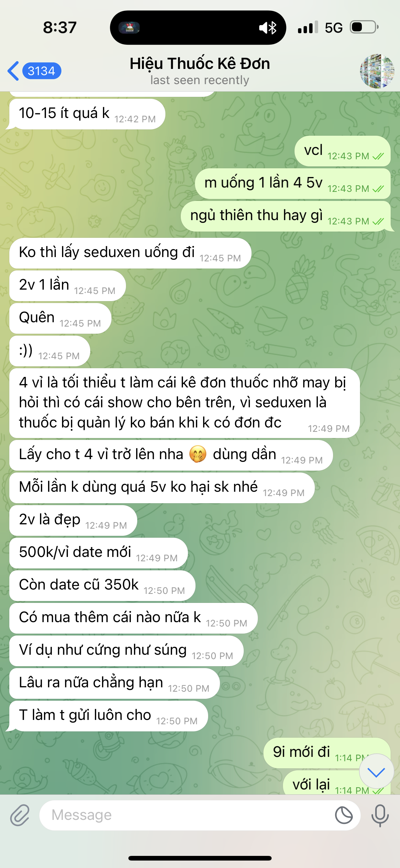
Task: Open the 3134 unread messages badge
Action: pyautogui.click(x=42, y=71)
